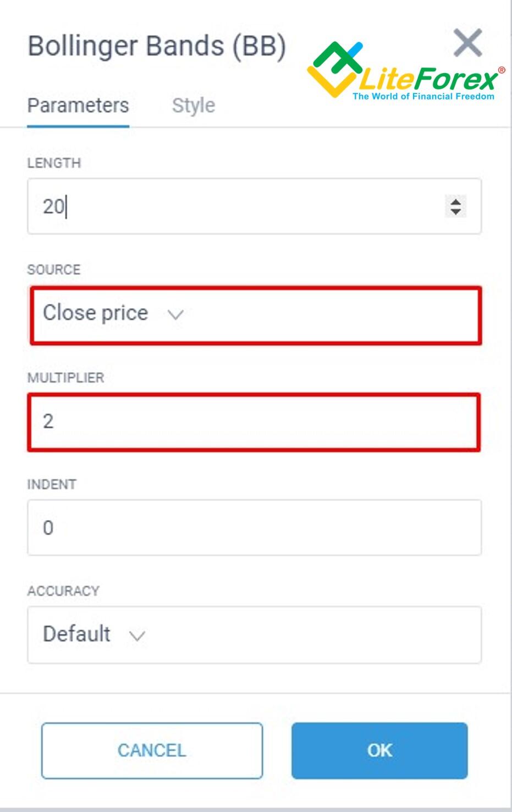Confirm settings with the OK button
512x812 pixels.
point(379,750)
